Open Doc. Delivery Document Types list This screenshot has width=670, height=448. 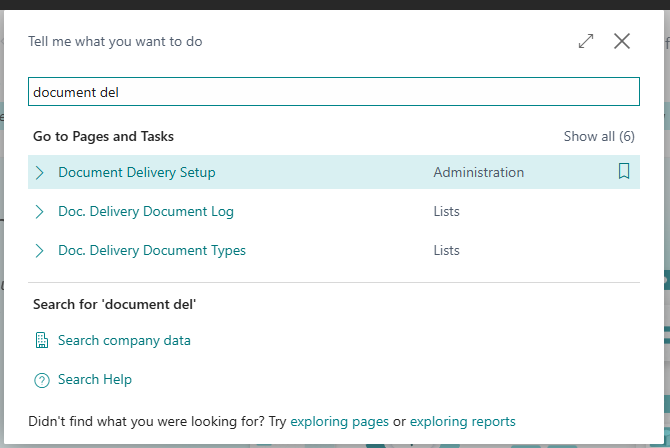(152, 251)
